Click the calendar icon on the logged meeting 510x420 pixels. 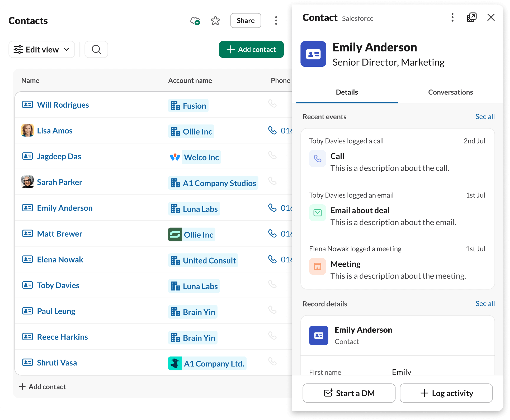pos(317,266)
